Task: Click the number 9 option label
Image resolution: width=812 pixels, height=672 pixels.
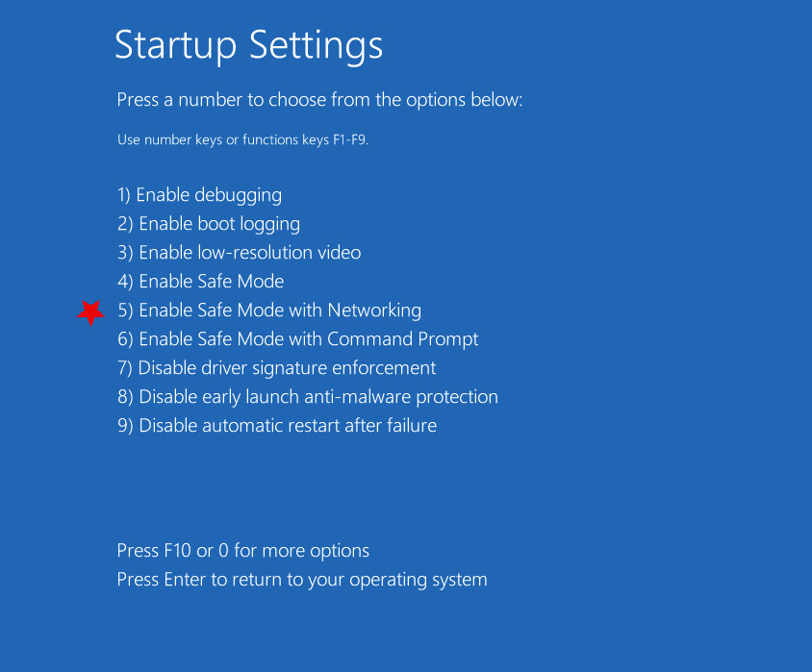Action: tap(123, 425)
